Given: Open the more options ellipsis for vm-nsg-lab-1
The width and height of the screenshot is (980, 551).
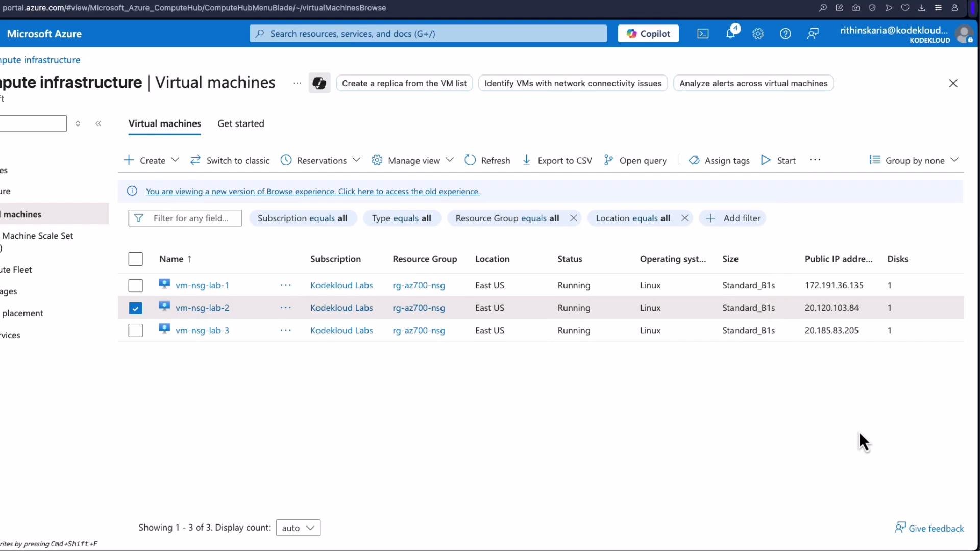Looking at the screenshot, I should pyautogui.click(x=286, y=285).
